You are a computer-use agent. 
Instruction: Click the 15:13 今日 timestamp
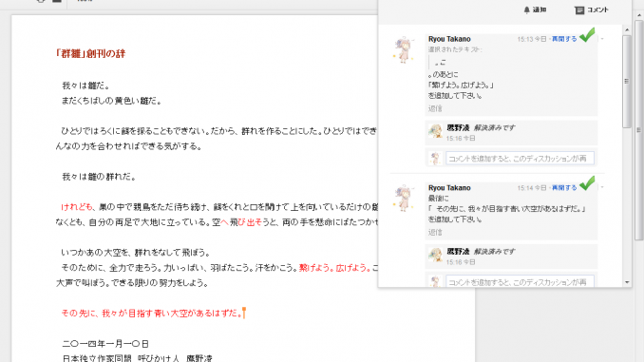tap(532, 39)
